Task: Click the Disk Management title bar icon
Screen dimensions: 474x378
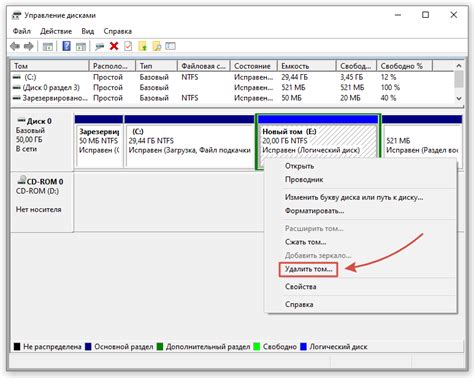Action: pyautogui.click(x=17, y=15)
